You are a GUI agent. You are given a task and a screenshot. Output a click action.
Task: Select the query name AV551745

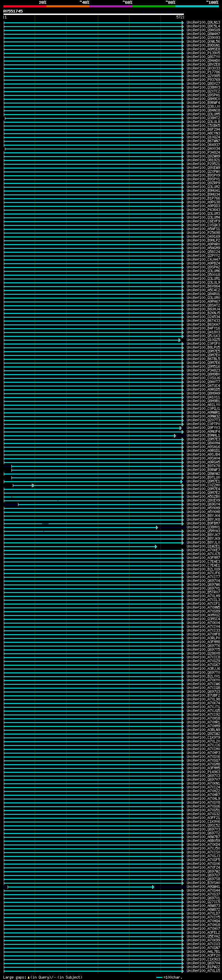13,11
